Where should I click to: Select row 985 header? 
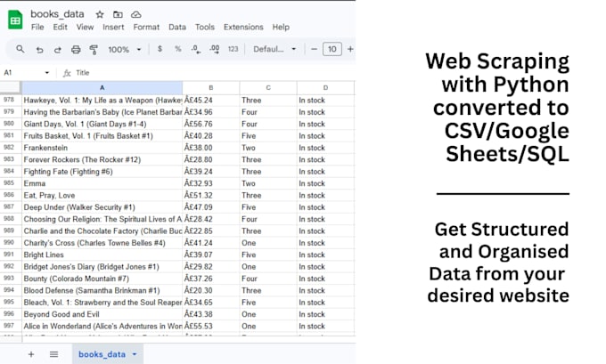pyautogui.click(x=11, y=183)
